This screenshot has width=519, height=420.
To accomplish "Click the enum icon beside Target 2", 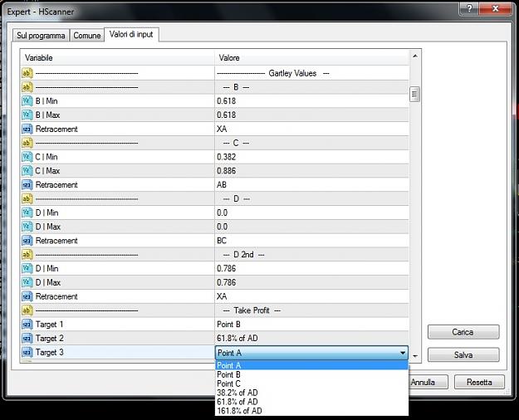I will click(x=27, y=339).
